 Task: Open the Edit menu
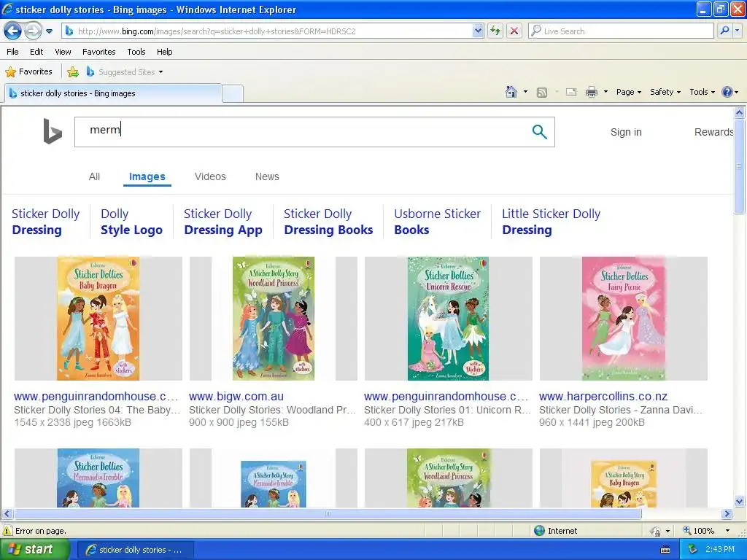[36, 52]
